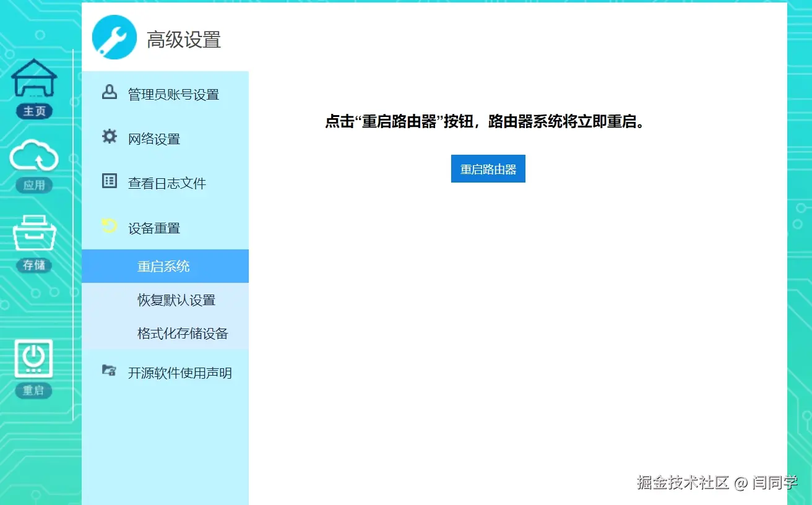Click the log list icon beside 查看日志文件

109,181
